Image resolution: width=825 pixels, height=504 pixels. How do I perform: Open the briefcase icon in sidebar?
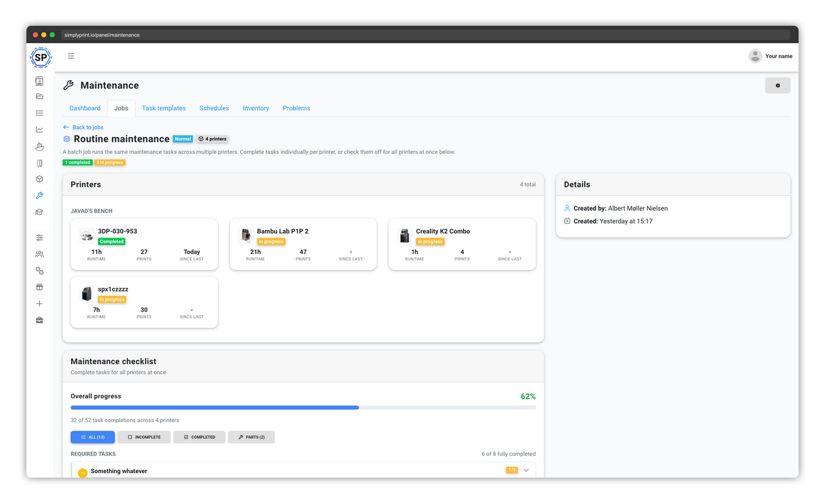39,320
